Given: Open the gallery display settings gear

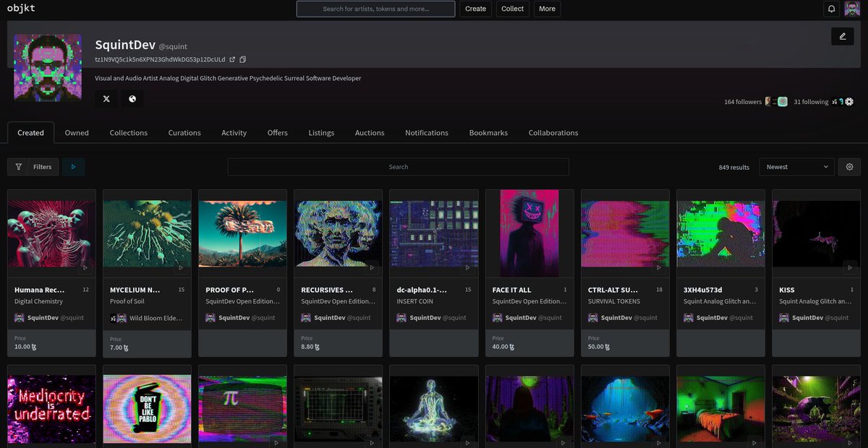Looking at the screenshot, I should (849, 167).
